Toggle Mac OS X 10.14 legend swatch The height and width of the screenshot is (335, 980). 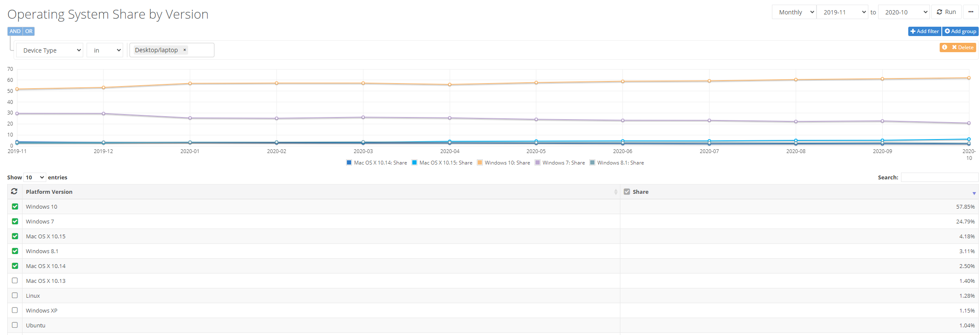tap(349, 162)
